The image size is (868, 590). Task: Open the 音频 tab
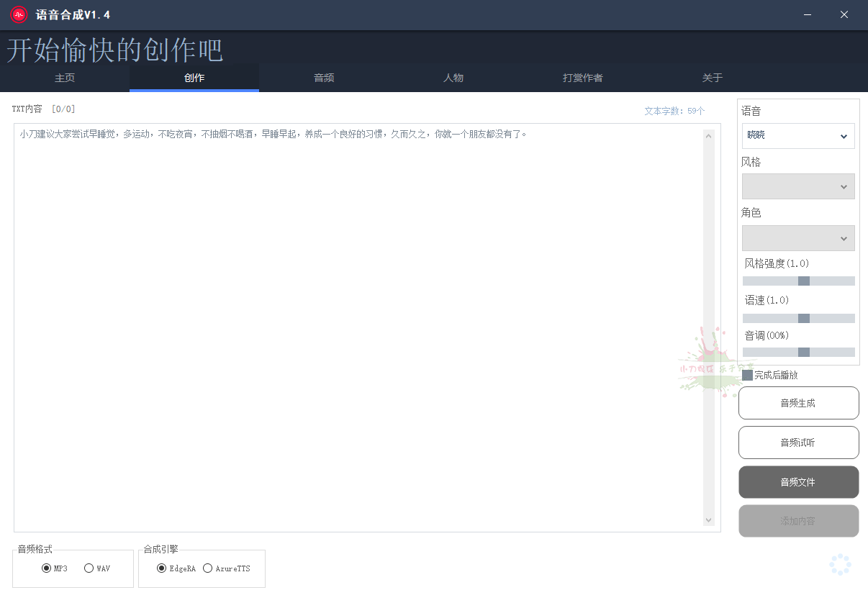coord(324,78)
